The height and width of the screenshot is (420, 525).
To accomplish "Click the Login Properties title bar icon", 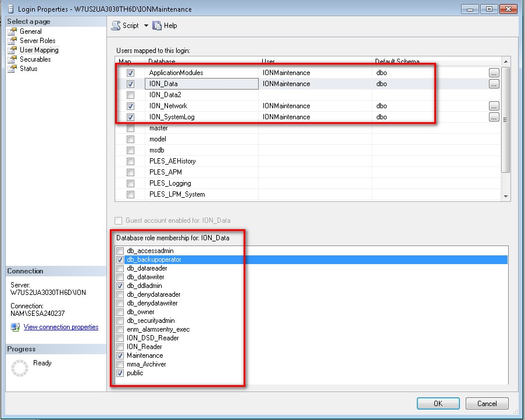I will 11,9.
